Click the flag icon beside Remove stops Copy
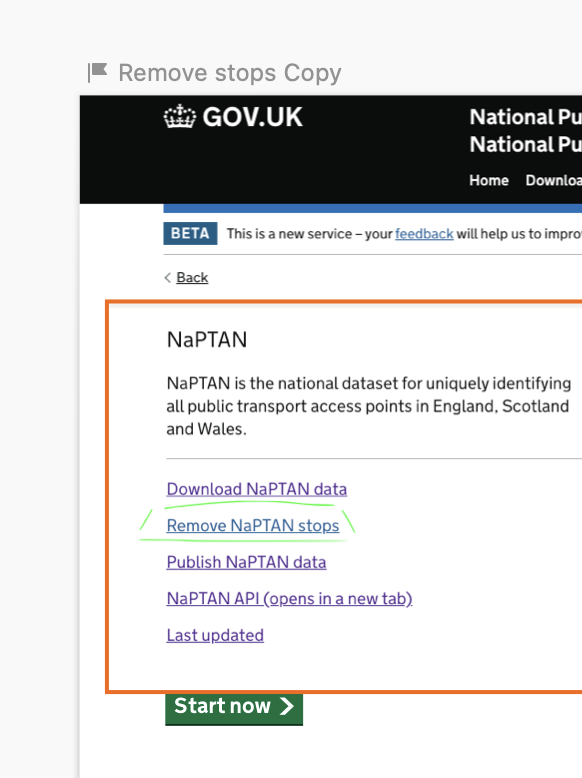Viewport: 582px width, 778px height. coord(98,72)
